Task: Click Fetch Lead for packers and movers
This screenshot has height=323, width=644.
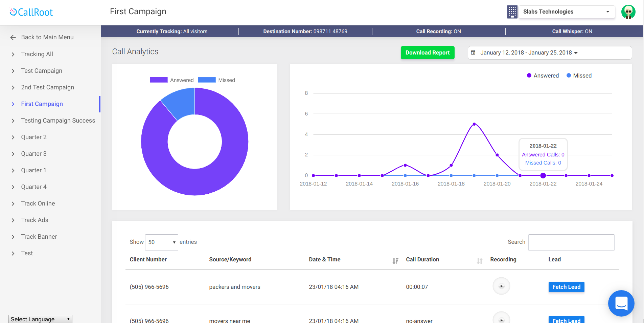Action: pyautogui.click(x=566, y=287)
